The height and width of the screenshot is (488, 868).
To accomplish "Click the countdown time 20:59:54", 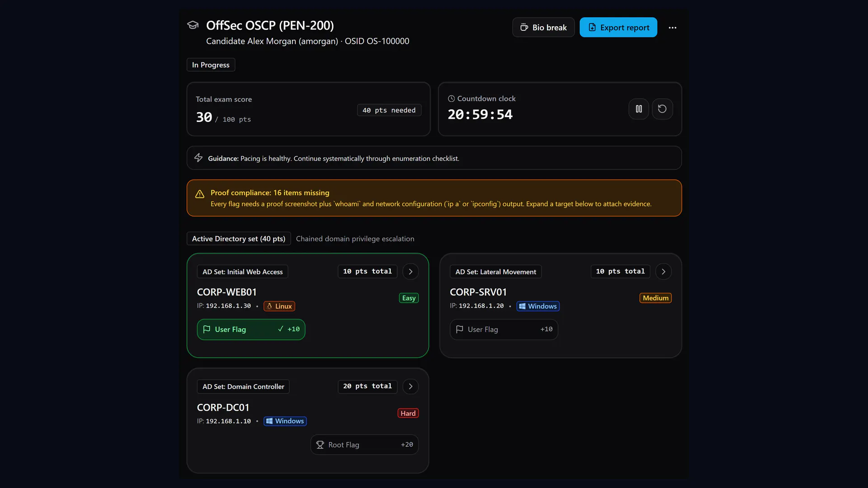I will (x=480, y=114).
